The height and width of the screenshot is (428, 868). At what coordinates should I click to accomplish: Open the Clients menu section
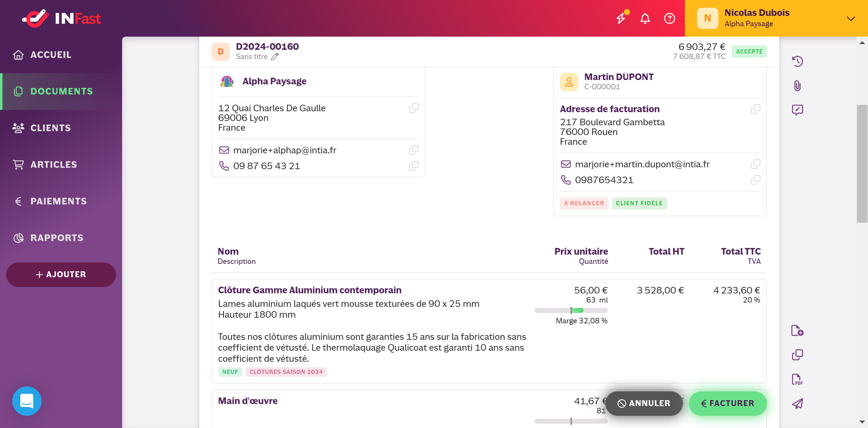51,128
